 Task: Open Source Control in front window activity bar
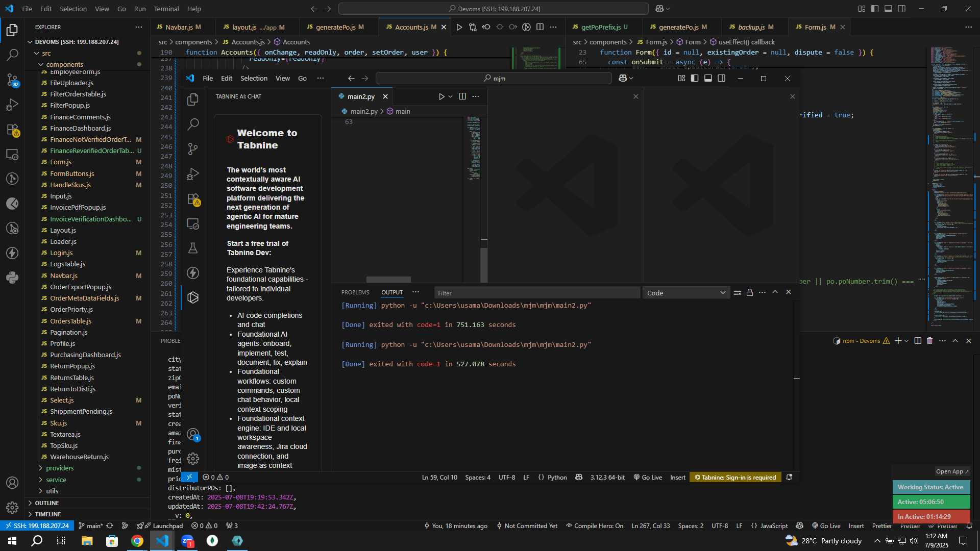coord(193,148)
